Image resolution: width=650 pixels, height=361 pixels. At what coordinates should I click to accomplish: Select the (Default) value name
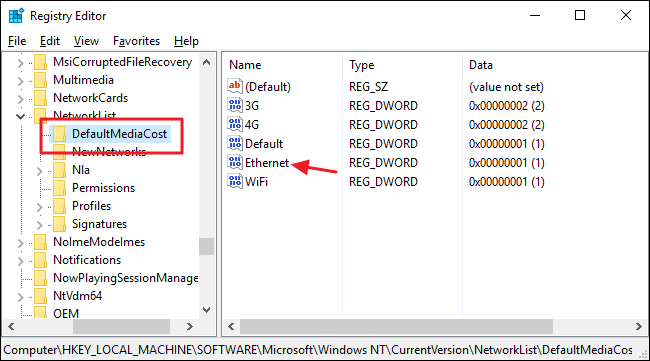coord(268,87)
